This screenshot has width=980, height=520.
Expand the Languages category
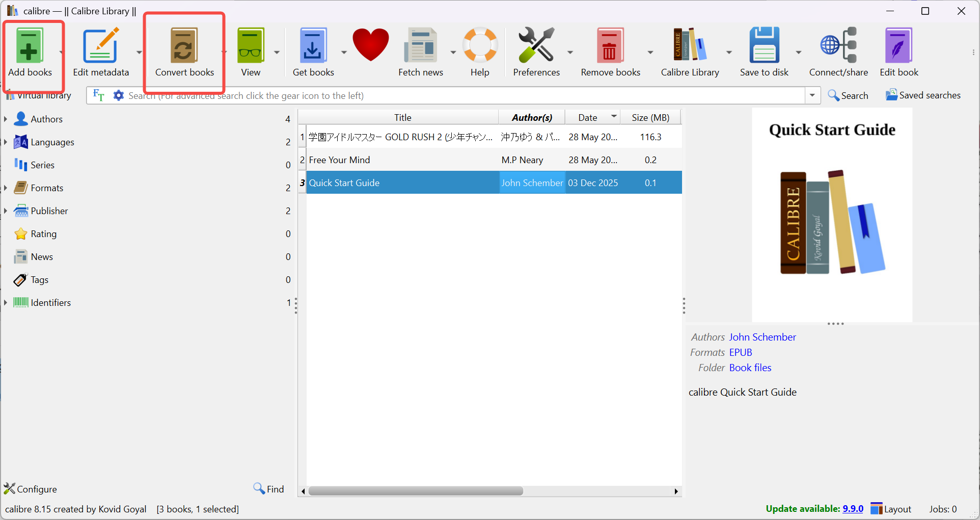[x=6, y=142]
